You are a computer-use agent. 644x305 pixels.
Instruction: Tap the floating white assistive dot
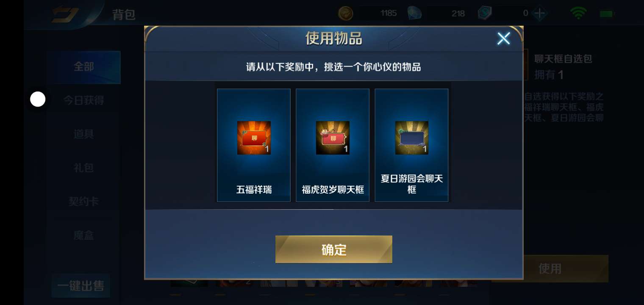click(x=38, y=99)
